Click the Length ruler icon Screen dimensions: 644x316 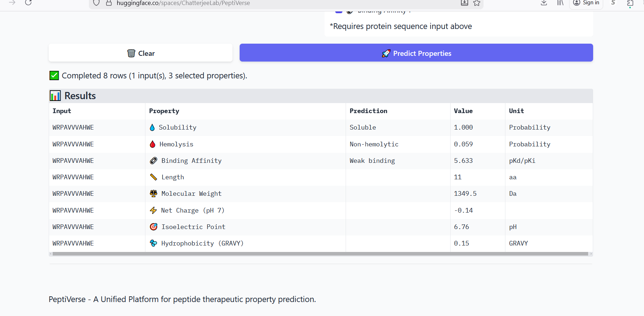(x=154, y=177)
